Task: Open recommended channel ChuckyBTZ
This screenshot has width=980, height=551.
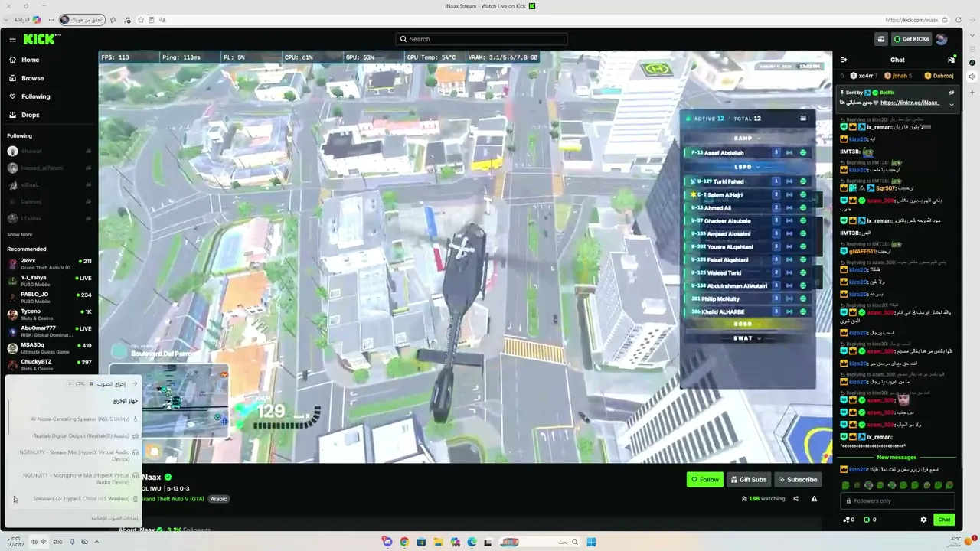Action: 49,365
